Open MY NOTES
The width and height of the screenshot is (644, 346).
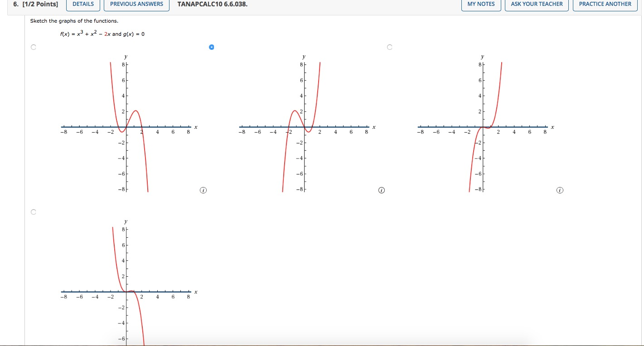click(481, 4)
